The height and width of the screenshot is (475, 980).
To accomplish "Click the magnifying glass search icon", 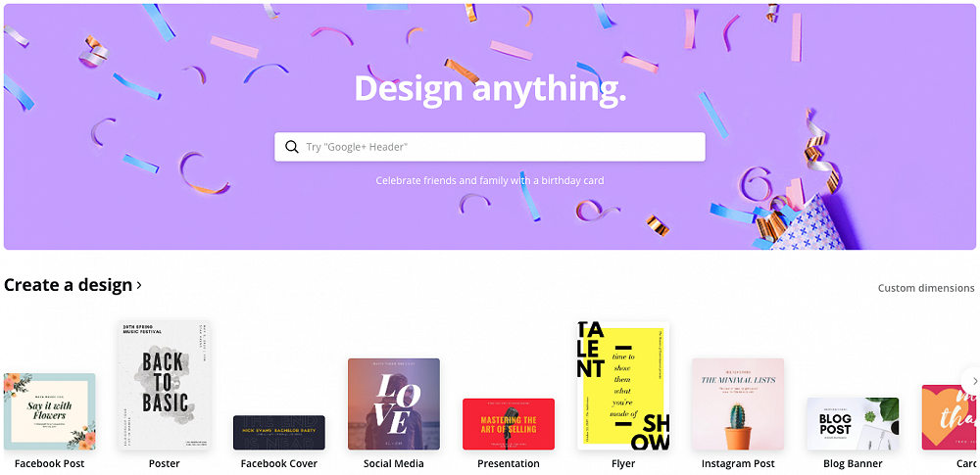I will (x=292, y=147).
